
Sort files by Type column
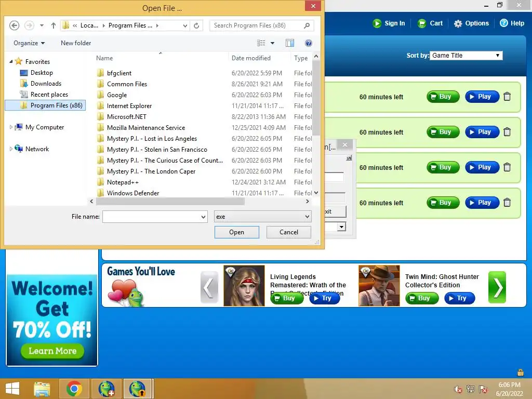(301, 58)
